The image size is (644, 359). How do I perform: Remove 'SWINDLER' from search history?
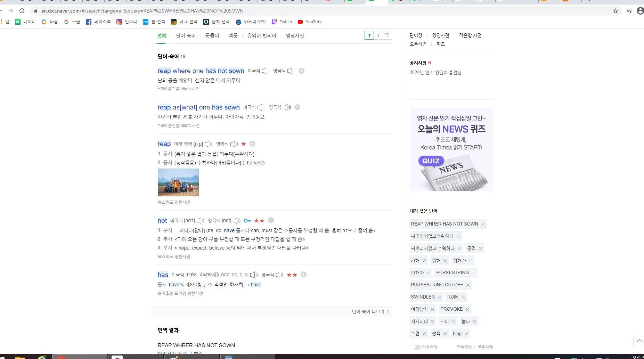tap(439, 297)
